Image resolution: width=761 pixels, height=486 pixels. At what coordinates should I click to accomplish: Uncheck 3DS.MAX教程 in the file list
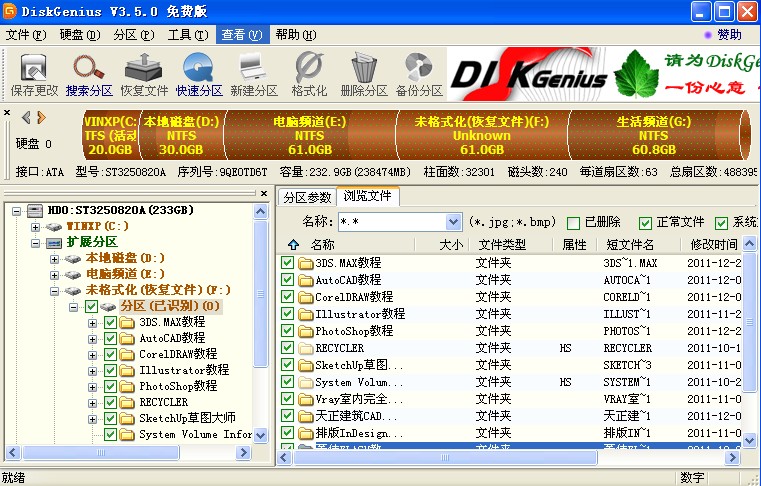tap(287, 263)
